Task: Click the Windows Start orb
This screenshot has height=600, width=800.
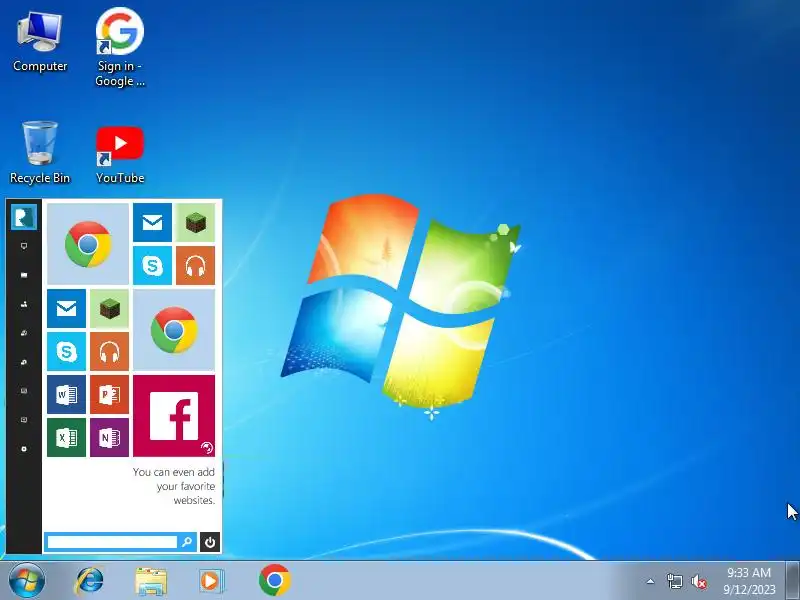Action: pyautogui.click(x=27, y=581)
